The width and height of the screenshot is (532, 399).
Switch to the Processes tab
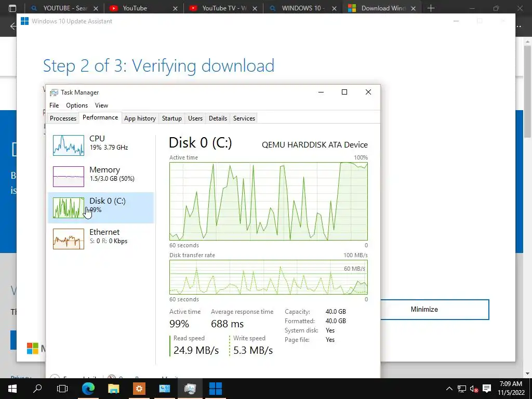coord(63,118)
